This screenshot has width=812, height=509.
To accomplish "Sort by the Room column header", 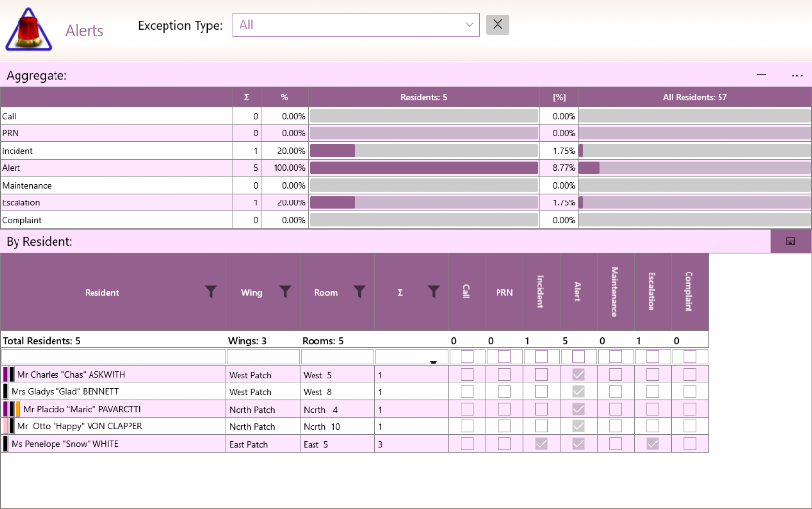I will [x=326, y=293].
